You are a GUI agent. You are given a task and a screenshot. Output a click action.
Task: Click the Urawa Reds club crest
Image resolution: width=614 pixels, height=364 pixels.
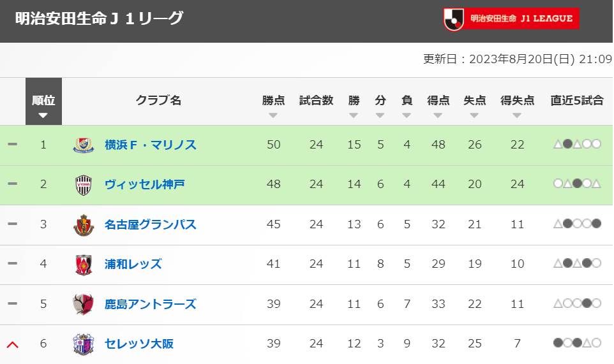[x=84, y=265]
